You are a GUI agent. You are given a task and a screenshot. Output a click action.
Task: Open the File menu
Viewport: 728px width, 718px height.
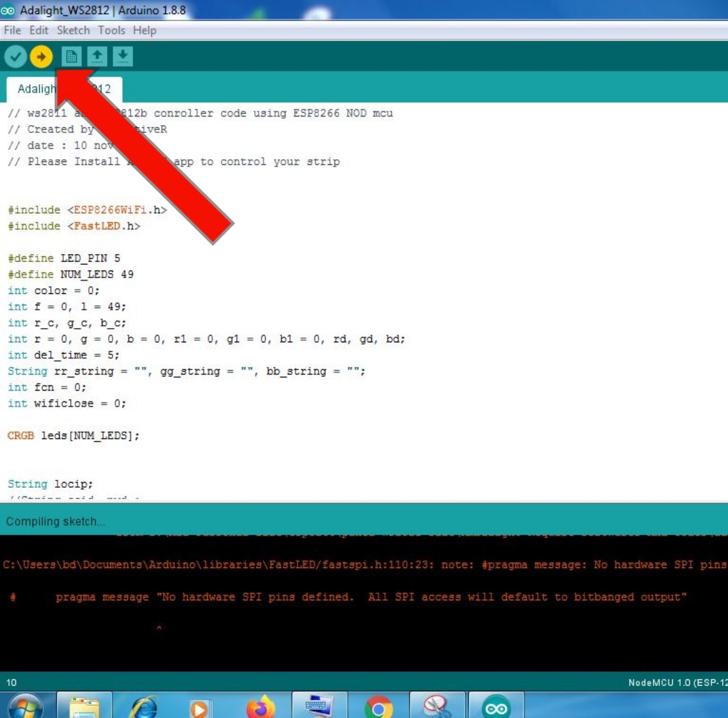13,30
